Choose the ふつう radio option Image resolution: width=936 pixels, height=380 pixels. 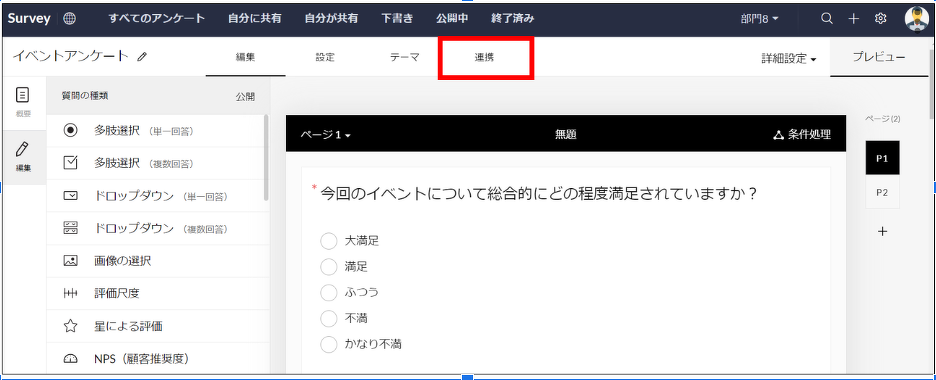point(329,292)
